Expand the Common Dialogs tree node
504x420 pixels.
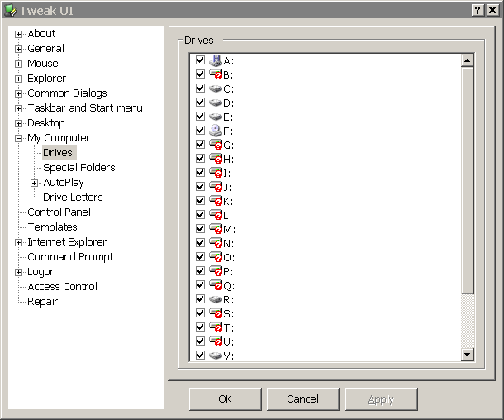19,93
